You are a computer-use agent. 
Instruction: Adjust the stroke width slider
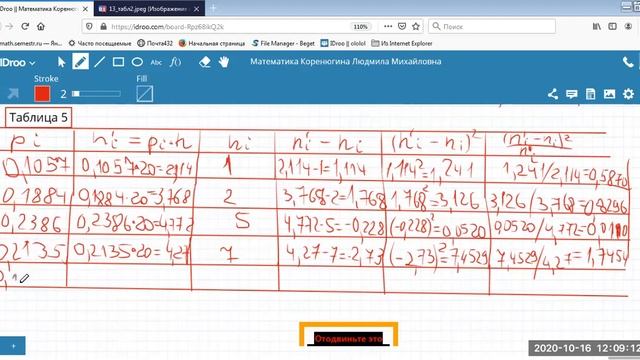(x=97, y=94)
